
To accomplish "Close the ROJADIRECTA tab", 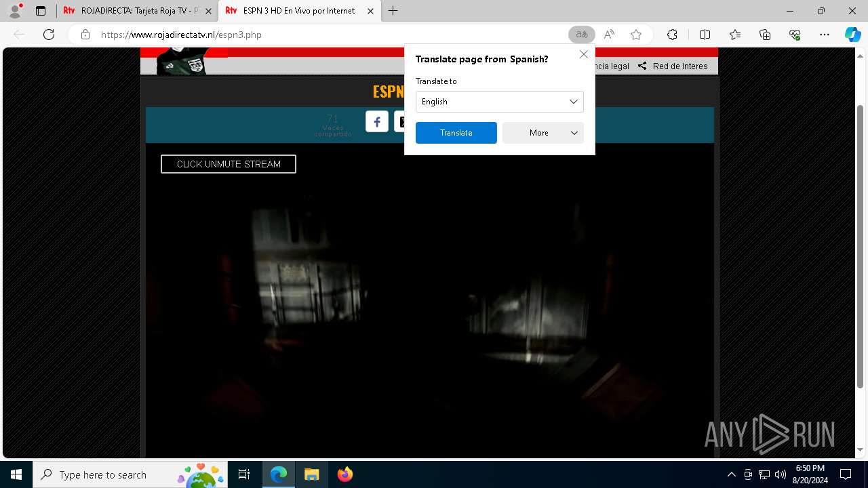I will click(208, 11).
